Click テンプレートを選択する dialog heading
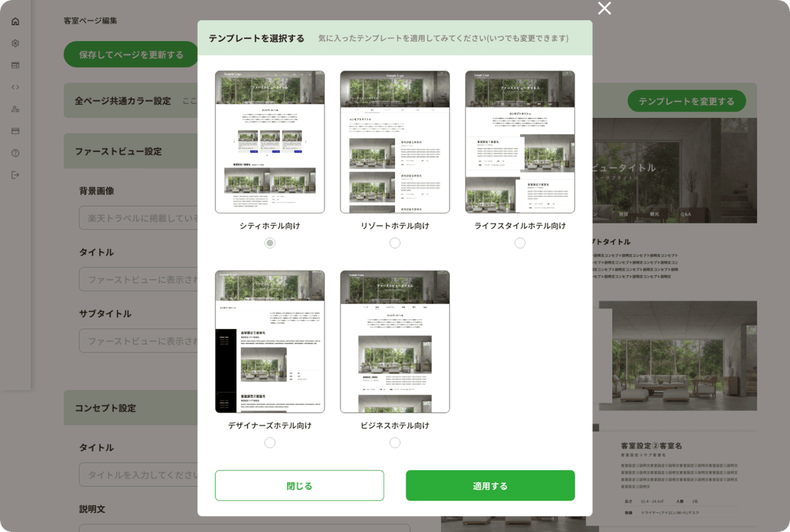 [257, 38]
